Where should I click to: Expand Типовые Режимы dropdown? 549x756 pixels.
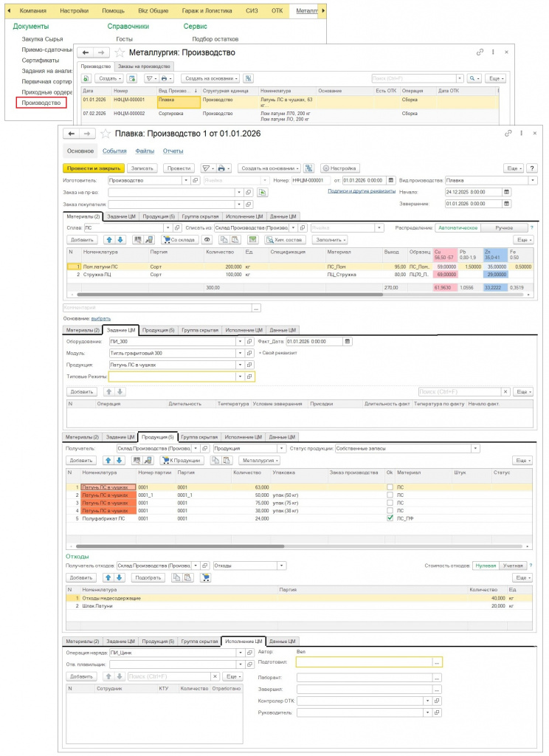[x=240, y=377]
